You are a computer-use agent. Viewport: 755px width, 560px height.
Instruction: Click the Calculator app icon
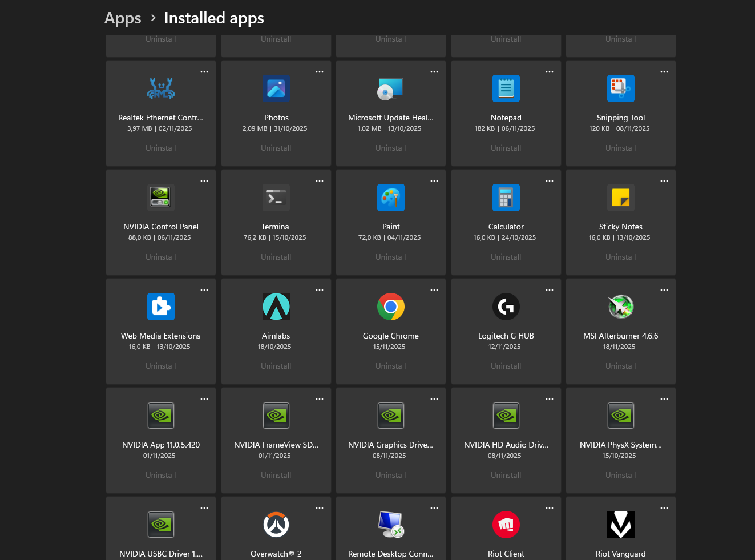[506, 198]
